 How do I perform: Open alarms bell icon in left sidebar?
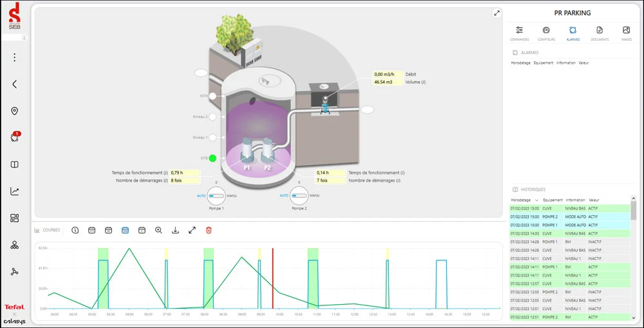coord(15,137)
